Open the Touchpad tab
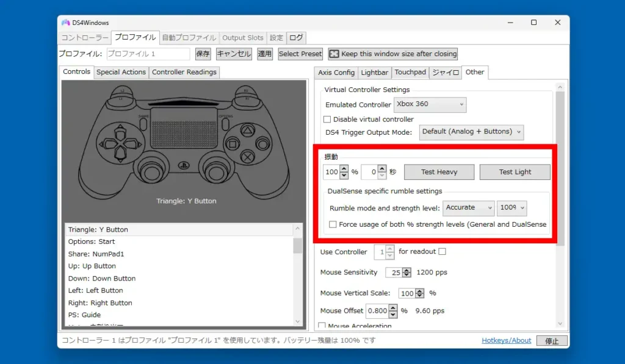 [x=410, y=73]
